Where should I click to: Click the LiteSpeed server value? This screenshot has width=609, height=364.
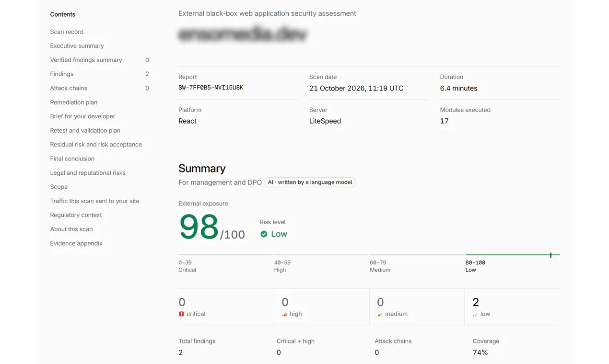325,121
